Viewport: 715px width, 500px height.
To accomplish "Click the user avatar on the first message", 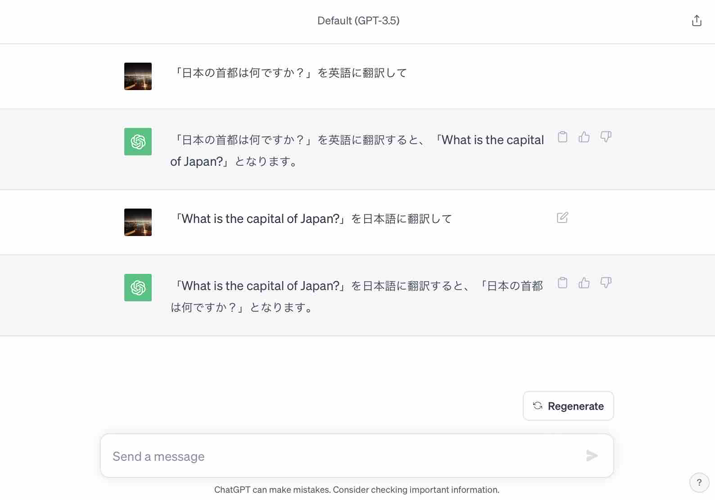I will tap(138, 76).
